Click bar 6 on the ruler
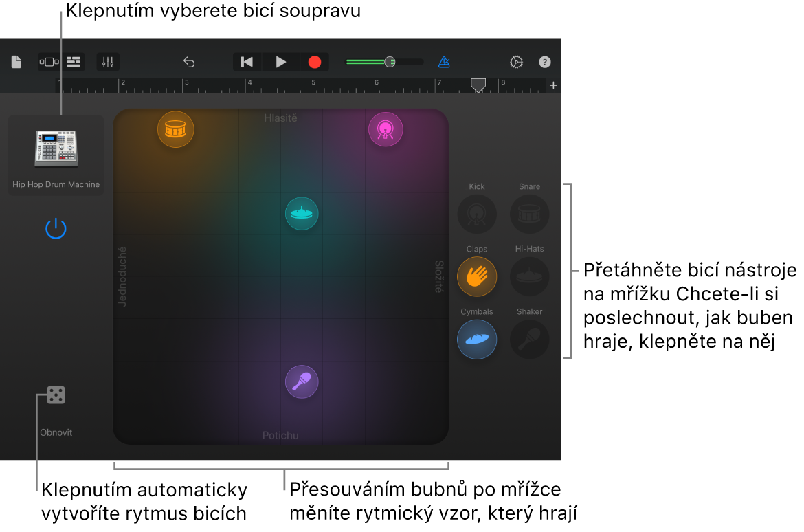 pyautogui.click(x=377, y=82)
